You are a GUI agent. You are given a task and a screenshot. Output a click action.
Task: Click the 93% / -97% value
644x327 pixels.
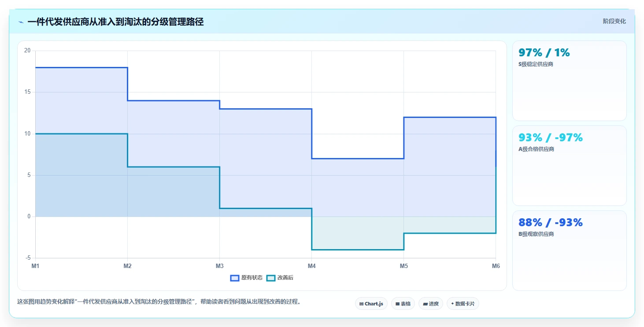click(x=551, y=138)
